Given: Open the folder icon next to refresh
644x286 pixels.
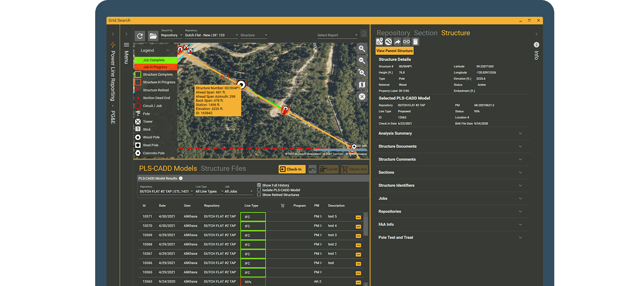Looking at the screenshot, I should (153, 36).
